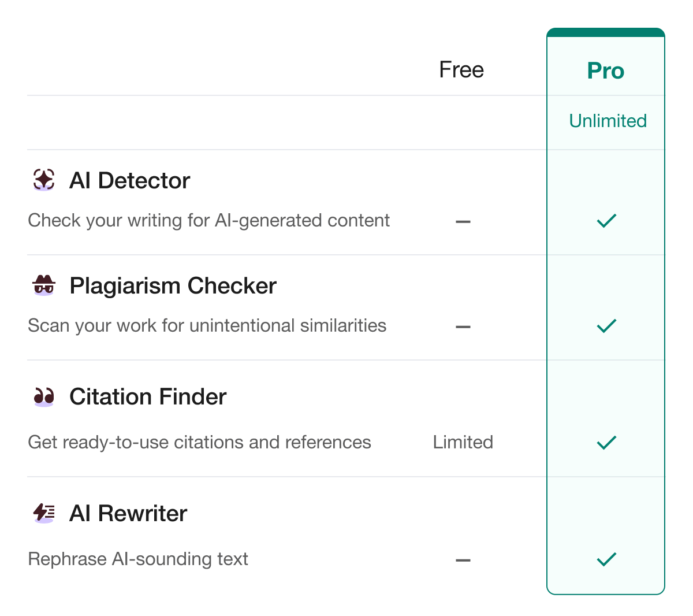This screenshot has height=616, width=693.
Task: Open the AI Detector feature title
Action: [129, 180]
